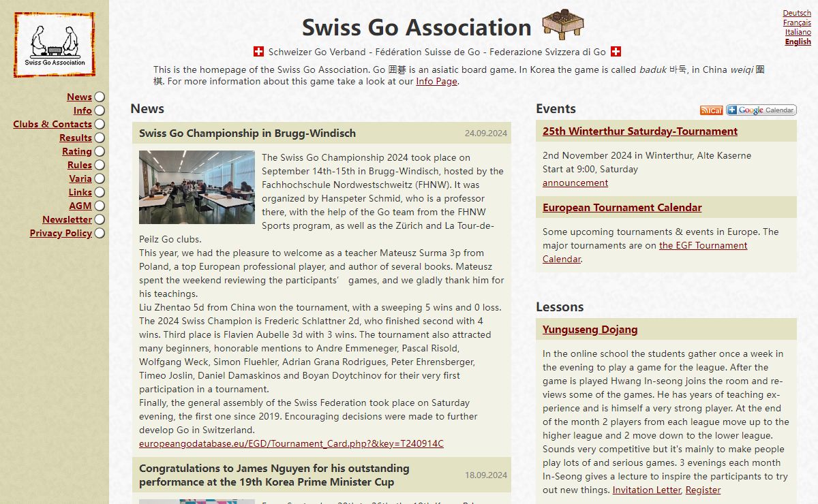818x504 pixels.
Task: Click the white stone next to News
Action: click(100, 97)
